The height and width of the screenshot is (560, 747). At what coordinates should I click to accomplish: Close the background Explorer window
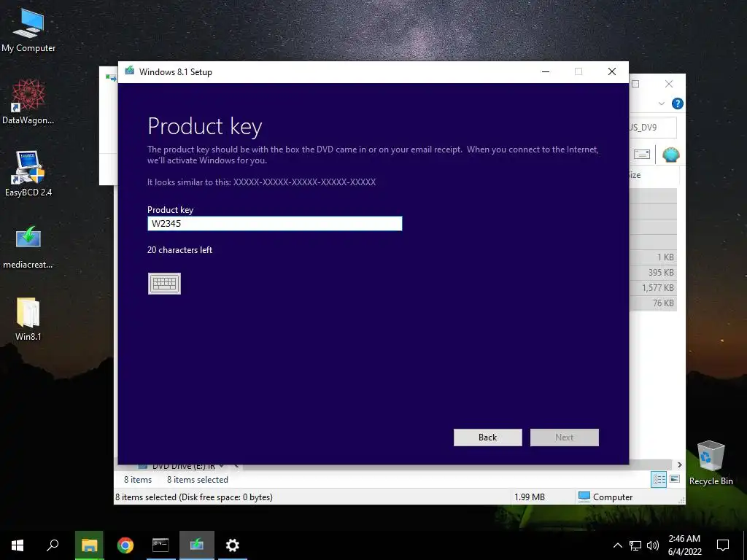[x=669, y=84]
